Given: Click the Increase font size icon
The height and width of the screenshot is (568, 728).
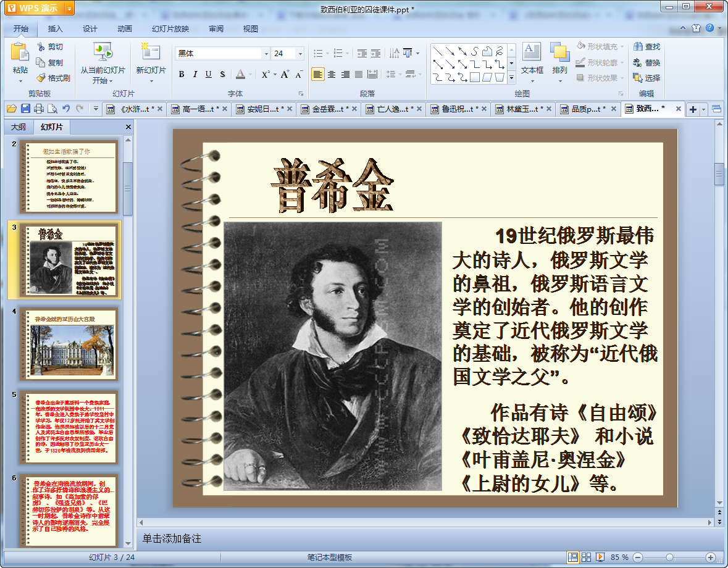Looking at the screenshot, I should pyautogui.click(x=285, y=74).
